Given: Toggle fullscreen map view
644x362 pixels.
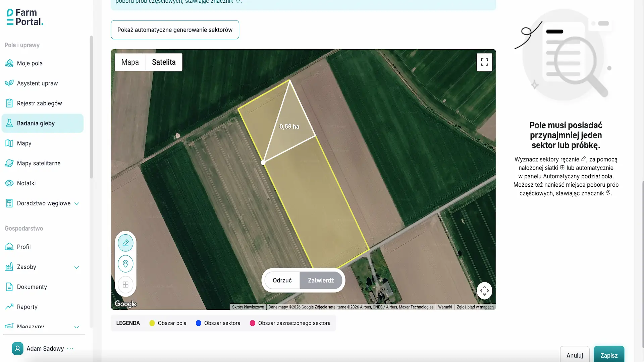Looking at the screenshot, I should point(484,62).
